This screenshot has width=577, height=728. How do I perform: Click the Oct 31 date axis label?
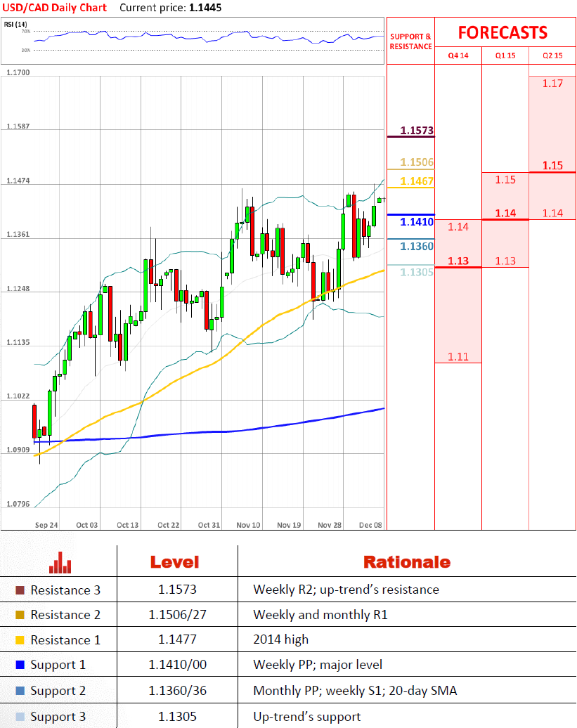(209, 525)
